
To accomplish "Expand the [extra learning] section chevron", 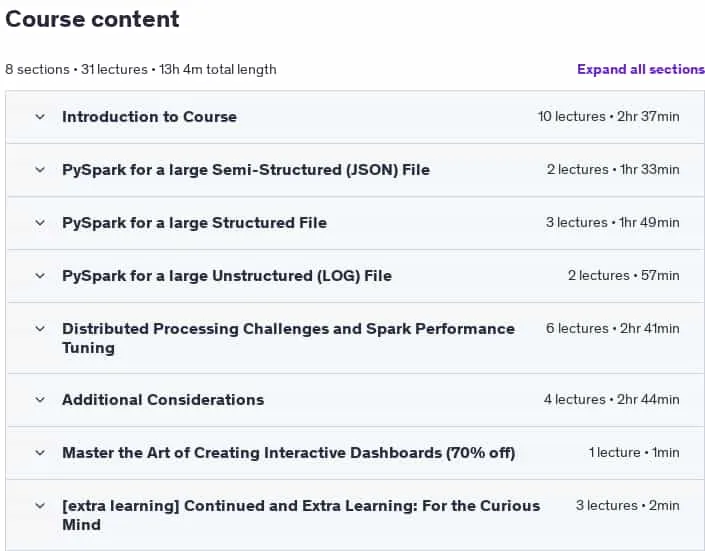I will tap(40, 506).
